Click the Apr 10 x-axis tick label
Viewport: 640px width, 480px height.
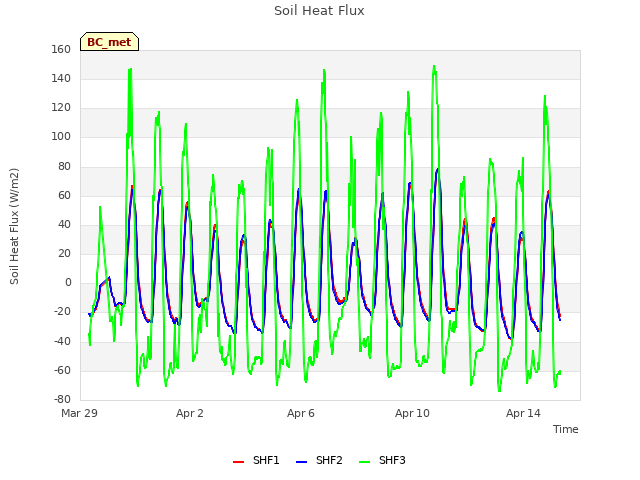click(412, 413)
